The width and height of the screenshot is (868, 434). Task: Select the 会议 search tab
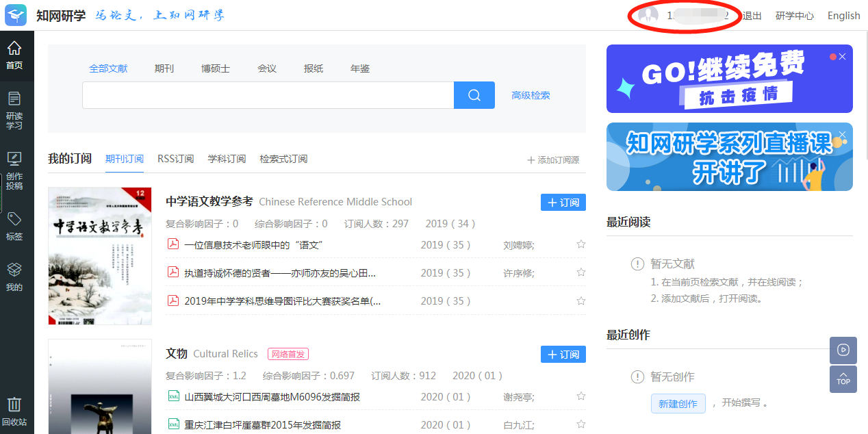tap(267, 68)
